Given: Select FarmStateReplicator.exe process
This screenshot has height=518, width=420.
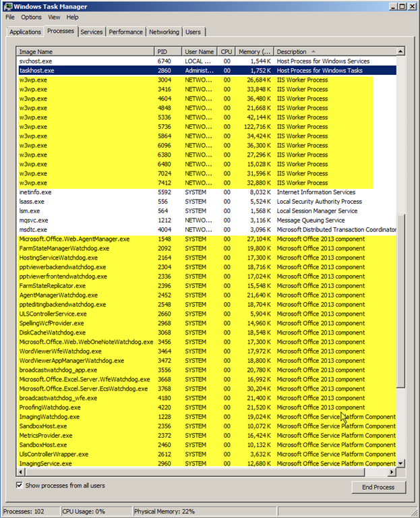Looking at the screenshot, I should click(207, 286).
